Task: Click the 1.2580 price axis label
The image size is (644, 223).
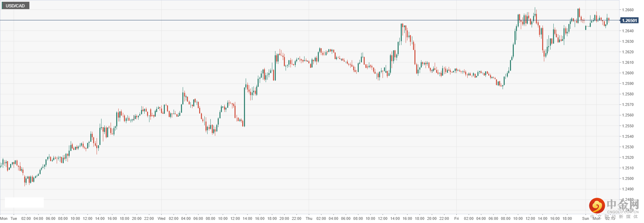Action: tap(628, 94)
